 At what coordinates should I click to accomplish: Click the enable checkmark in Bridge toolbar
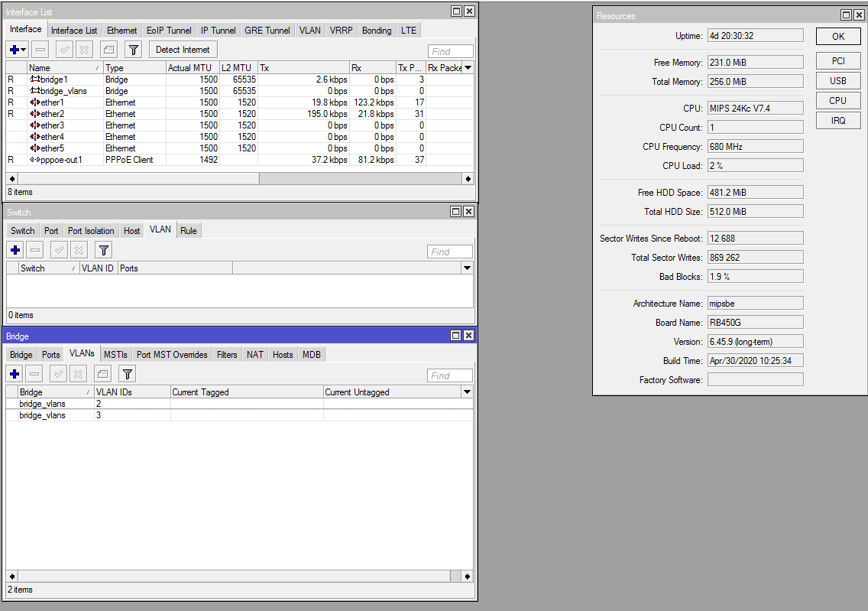point(59,374)
